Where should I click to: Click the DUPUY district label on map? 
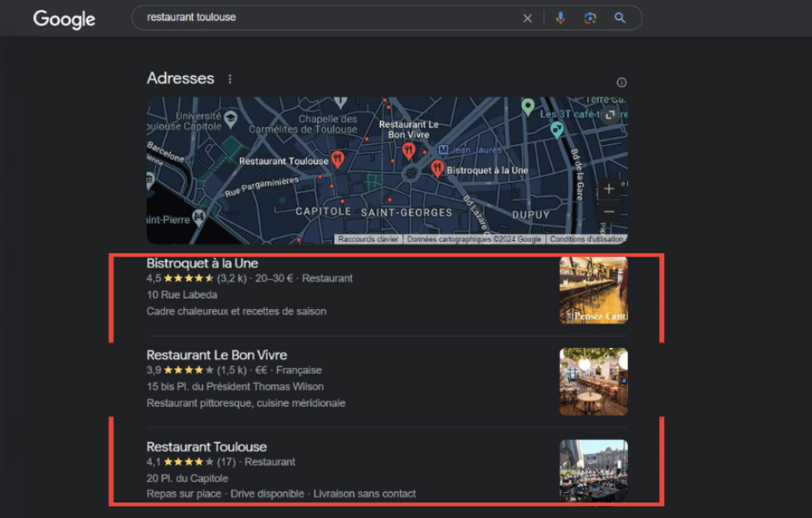point(530,215)
